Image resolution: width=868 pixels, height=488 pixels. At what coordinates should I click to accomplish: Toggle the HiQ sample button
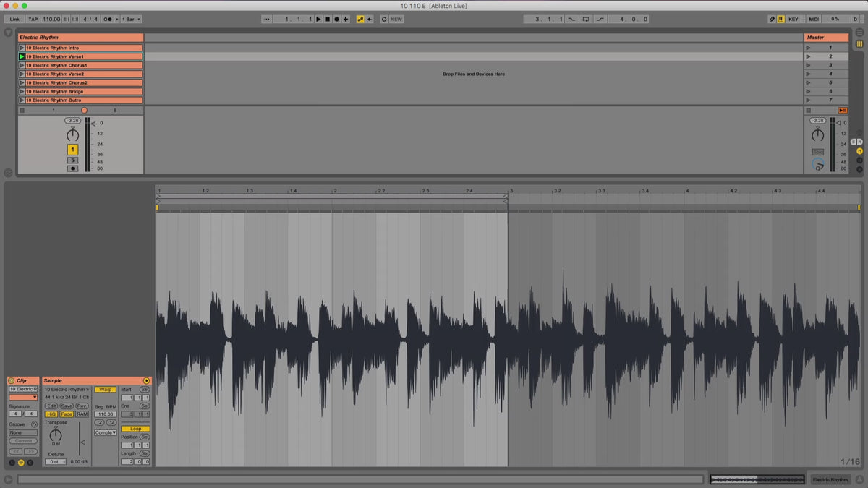point(51,414)
